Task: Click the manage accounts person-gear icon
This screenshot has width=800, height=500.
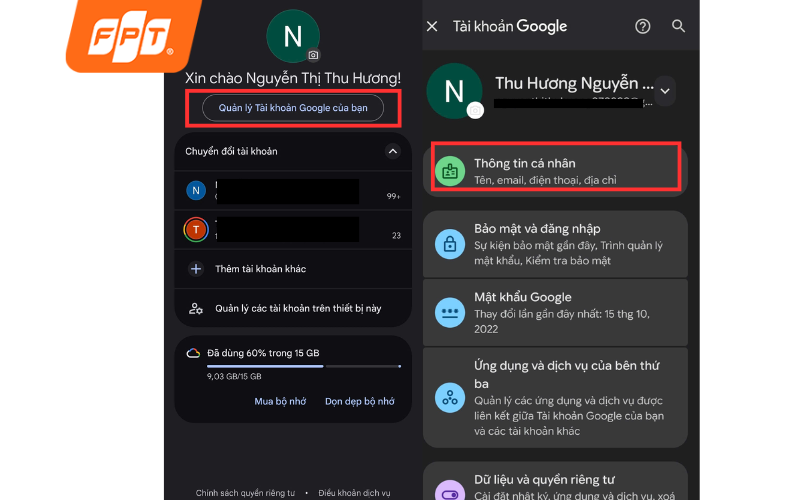Action: click(x=196, y=308)
